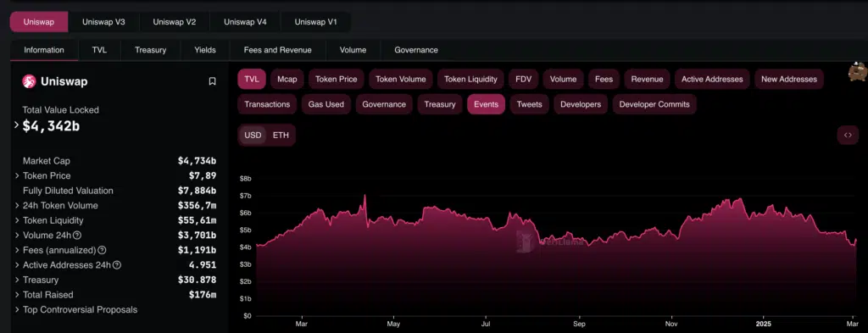Click the Uniswap logo icon
This screenshot has height=333, width=868.
[x=29, y=81]
